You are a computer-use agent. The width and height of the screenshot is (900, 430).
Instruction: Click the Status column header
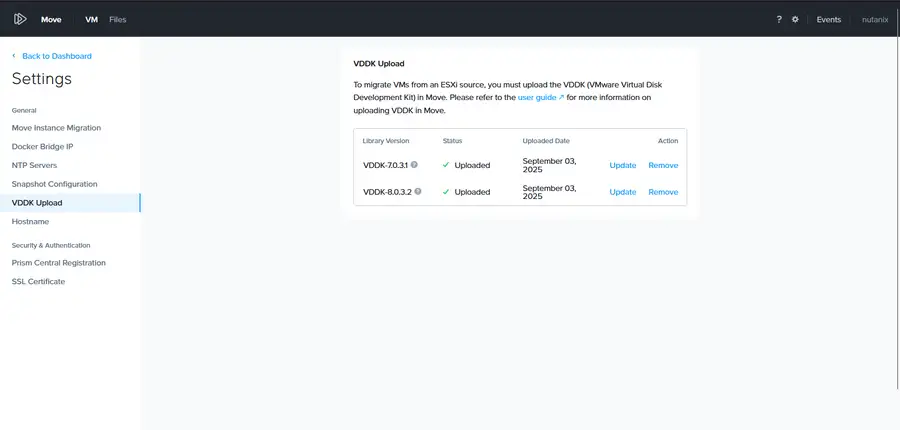[x=452, y=141]
